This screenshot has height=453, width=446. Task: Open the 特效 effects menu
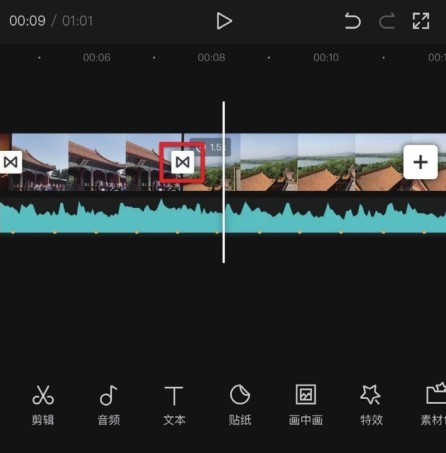[371, 405]
